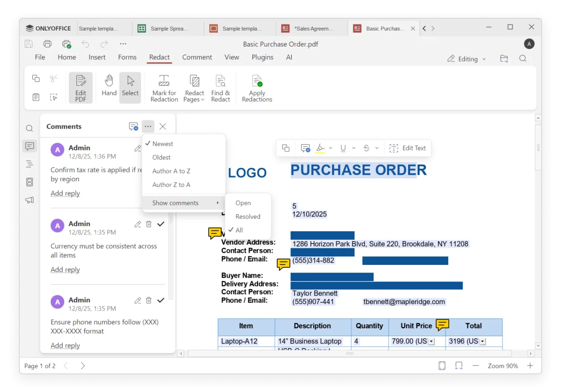Delete the 'Ensure phone numbers' comment
This screenshot has height=392, width=561.
tap(149, 300)
